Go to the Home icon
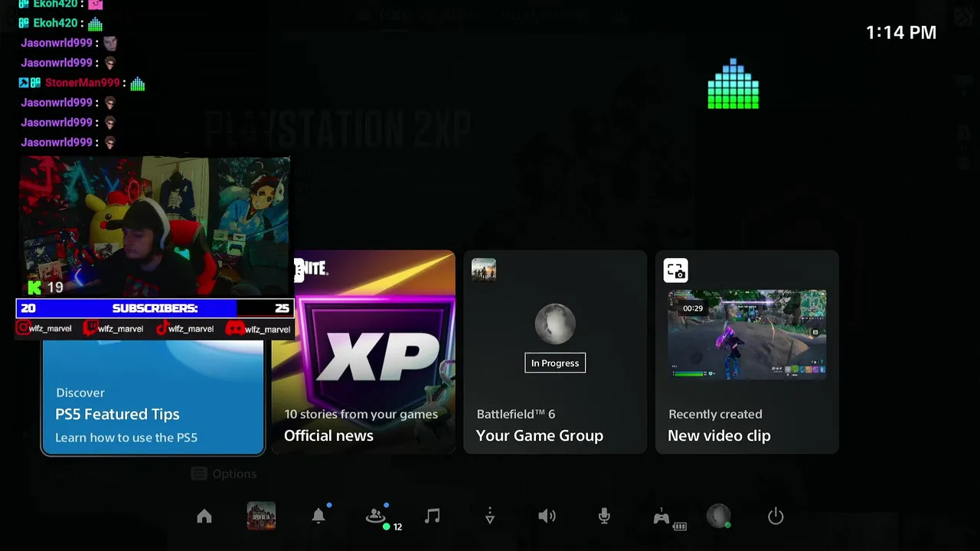 pyautogui.click(x=204, y=517)
